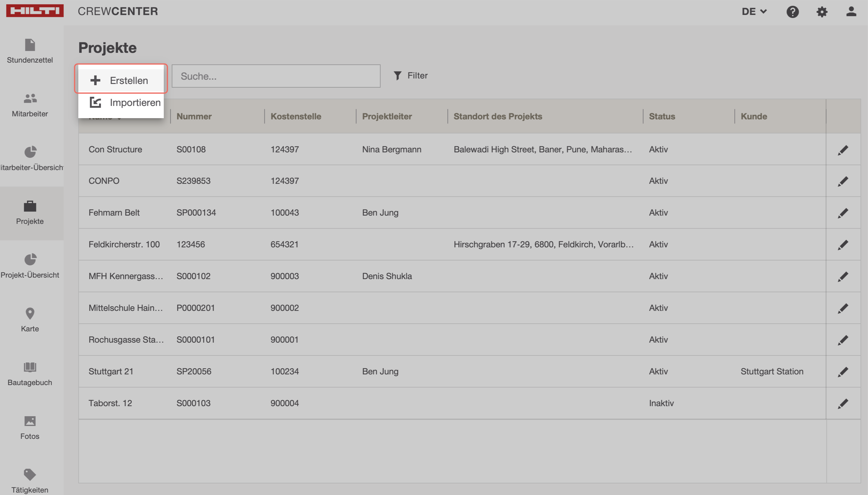Open Bautagebuch book icon in sidebar
Screen dimensions: 868x495
(x=30, y=367)
